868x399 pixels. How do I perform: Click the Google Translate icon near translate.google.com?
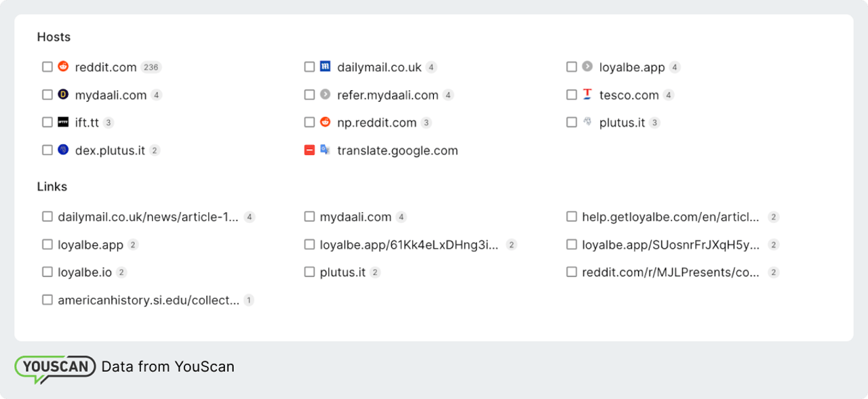pos(325,150)
